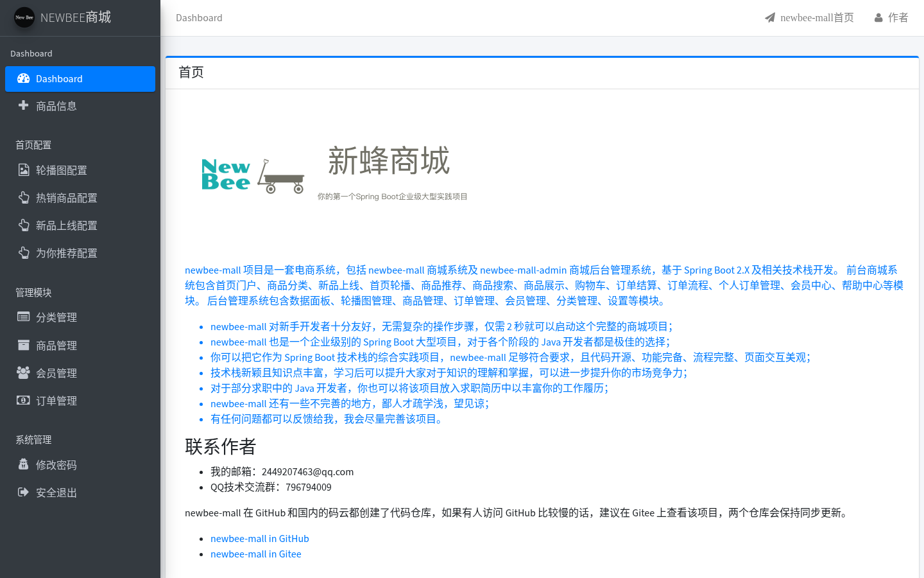
Task: Open 商品管理 module
Action: [80, 346]
